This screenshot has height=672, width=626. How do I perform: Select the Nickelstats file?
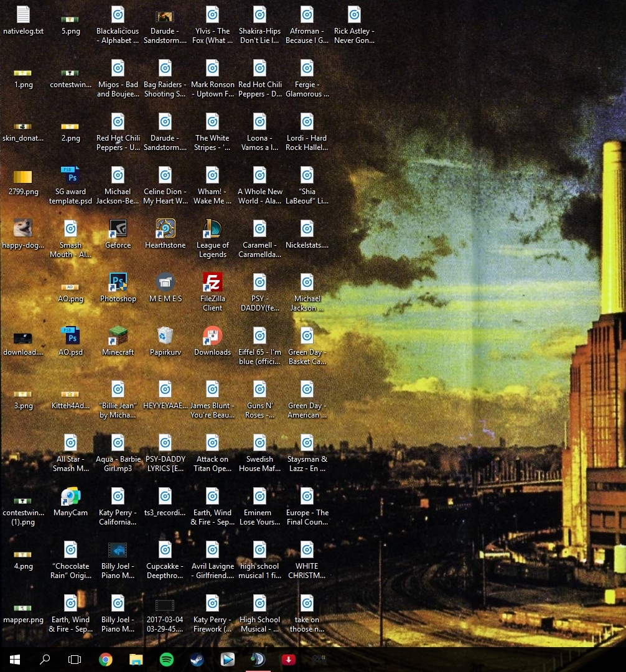(307, 234)
